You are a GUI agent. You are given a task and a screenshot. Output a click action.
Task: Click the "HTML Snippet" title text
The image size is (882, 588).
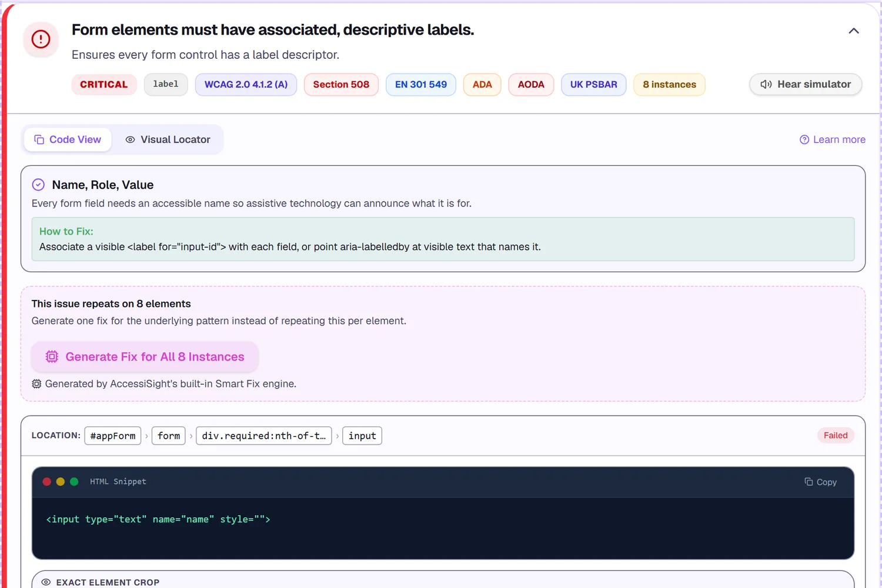[118, 482]
